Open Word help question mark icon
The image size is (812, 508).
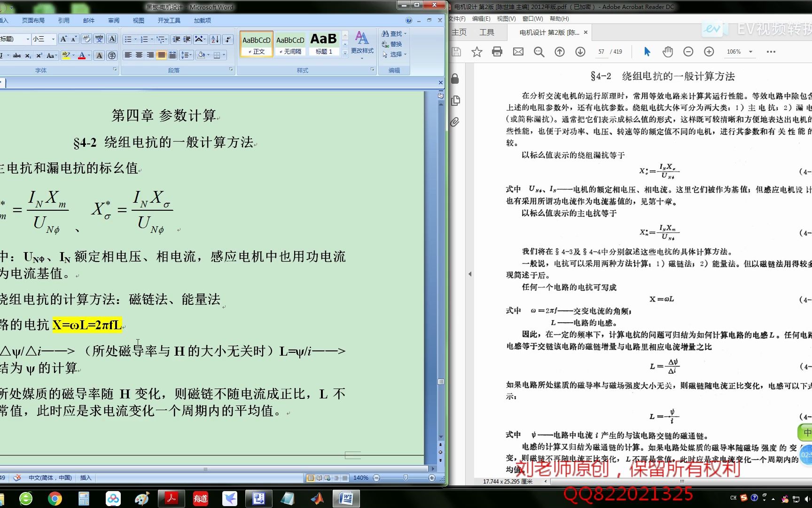[409, 20]
